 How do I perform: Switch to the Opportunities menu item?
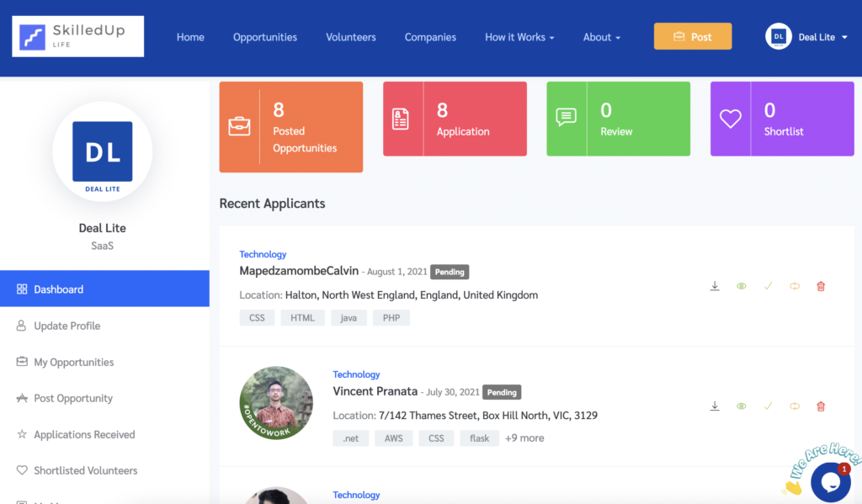[x=264, y=37]
